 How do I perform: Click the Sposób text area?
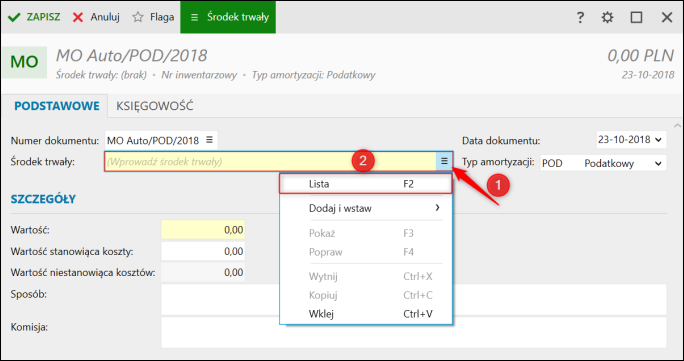click(x=414, y=300)
